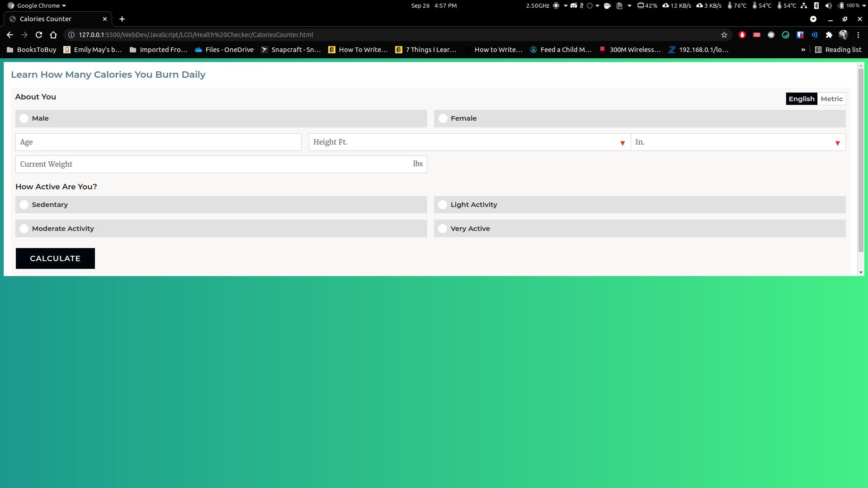868x488 pixels.
Task: Open Chrome three-dot menu
Action: click(x=858, y=35)
